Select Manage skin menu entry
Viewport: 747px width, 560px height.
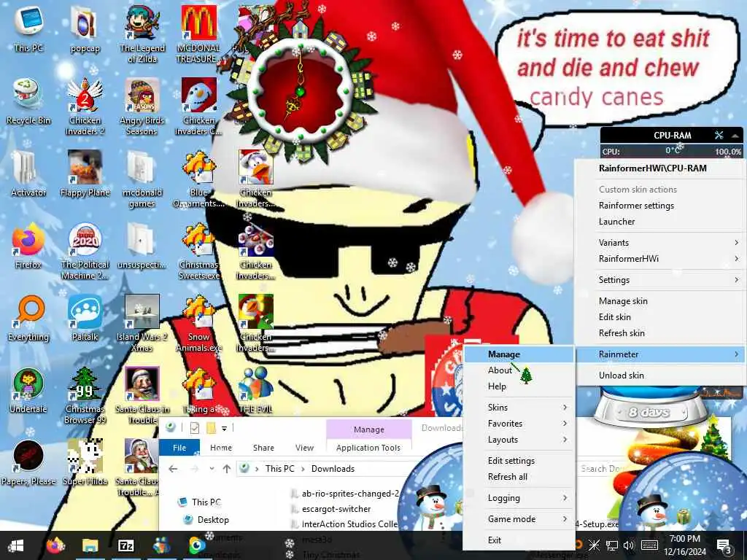(660, 301)
